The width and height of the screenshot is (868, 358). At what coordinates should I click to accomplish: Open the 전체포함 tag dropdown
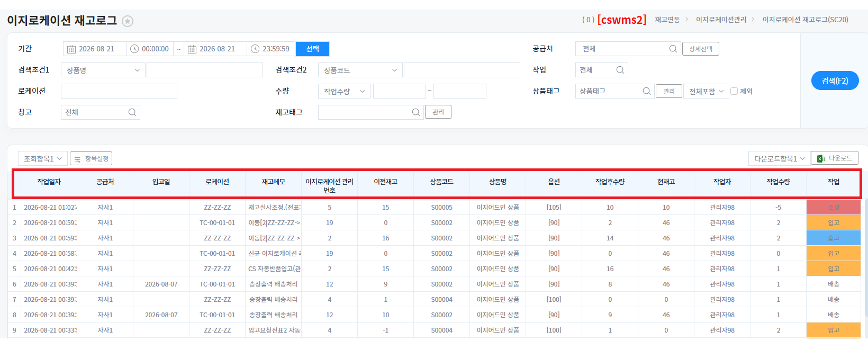tap(706, 91)
